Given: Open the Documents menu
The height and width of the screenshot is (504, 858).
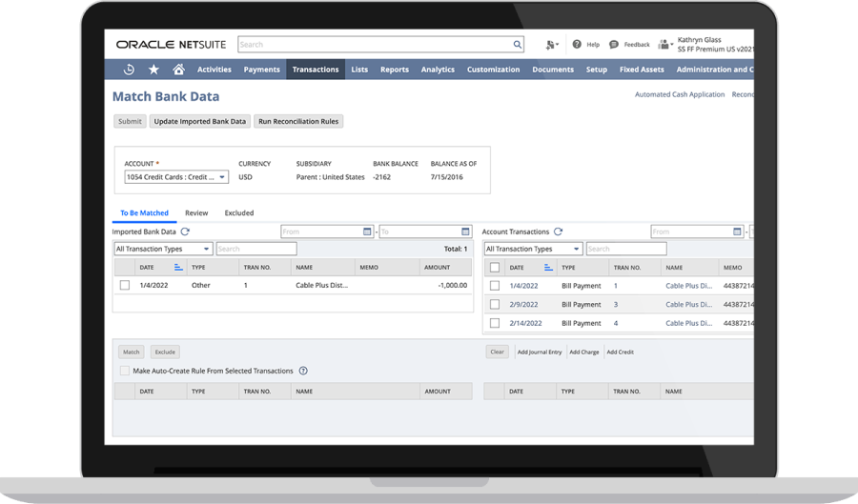Looking at the screenshot, I should (553, 70).
